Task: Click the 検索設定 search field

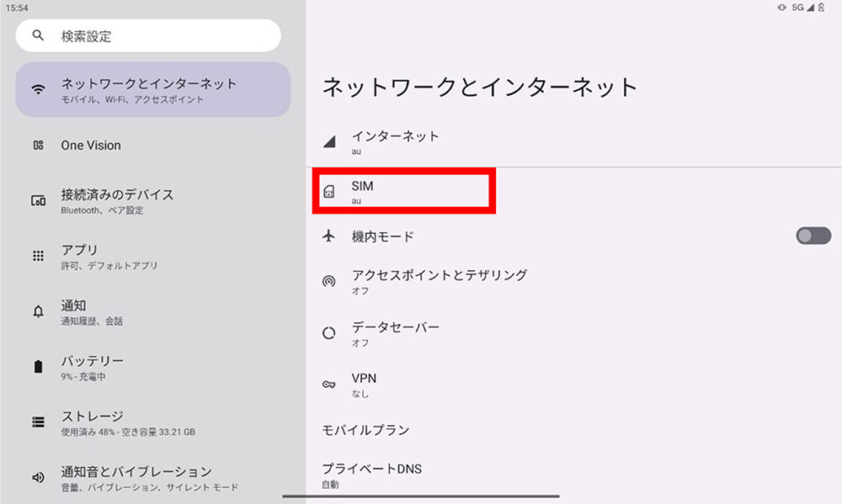Action: [x=148, y=35]
